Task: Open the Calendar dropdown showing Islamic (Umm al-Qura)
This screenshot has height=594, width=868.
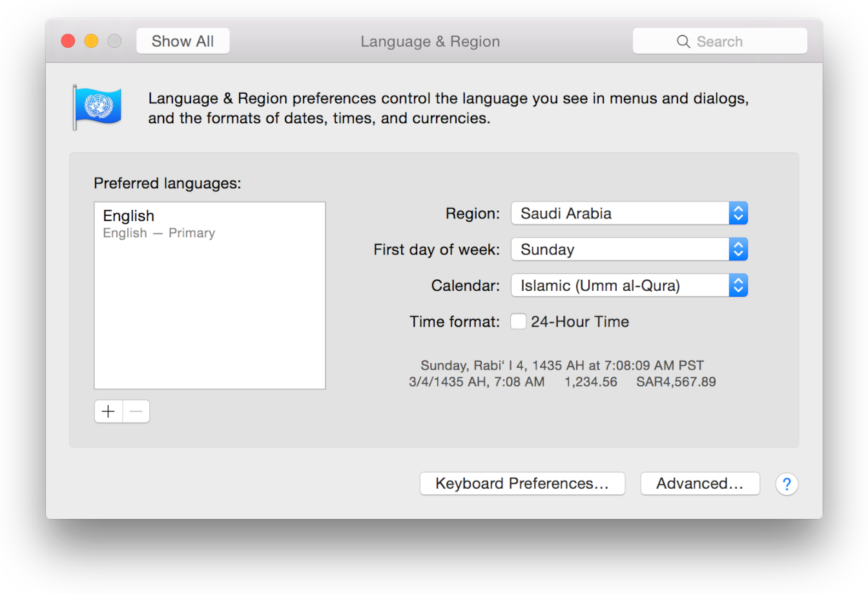Action: pyautogui.click(x=620, y=285)
